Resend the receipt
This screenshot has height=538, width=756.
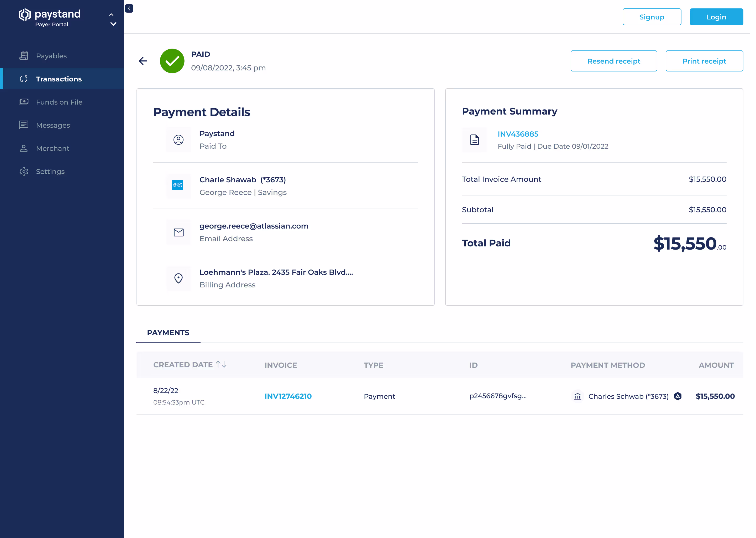[x=613, y=61]
